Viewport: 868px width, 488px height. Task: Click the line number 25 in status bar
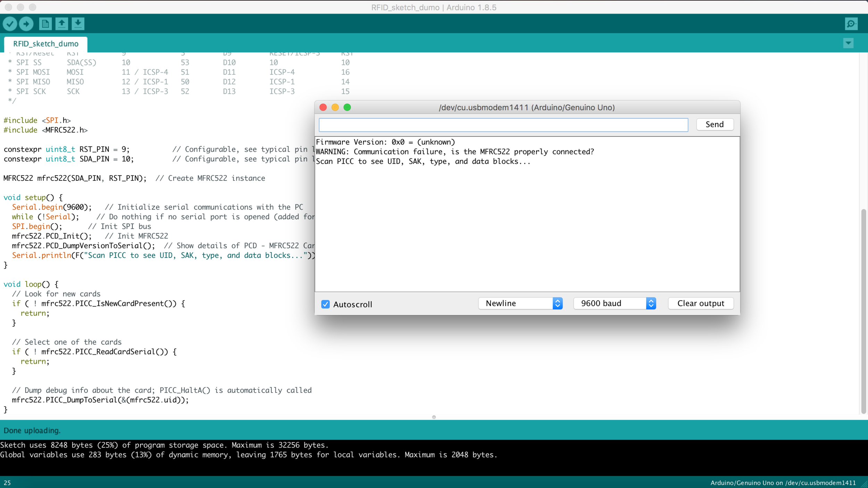coord(7,483)
